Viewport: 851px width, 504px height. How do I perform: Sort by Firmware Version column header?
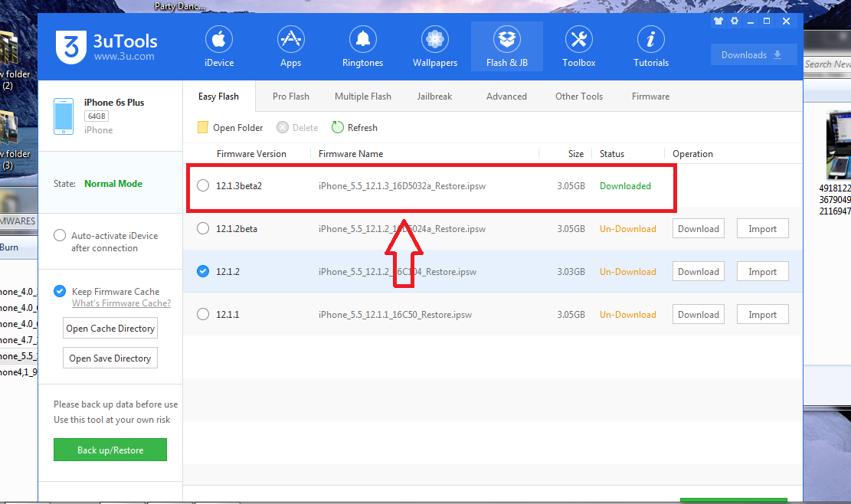[251, 153]
